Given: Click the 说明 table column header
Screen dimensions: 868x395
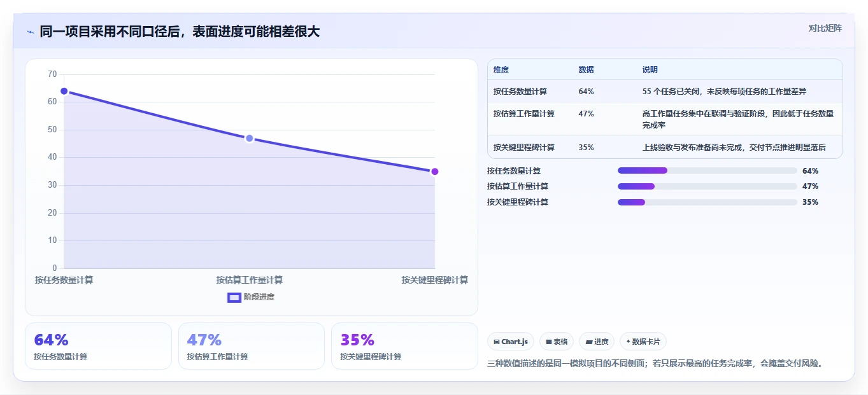Looking at the screenshot, I should coord(650,70).
